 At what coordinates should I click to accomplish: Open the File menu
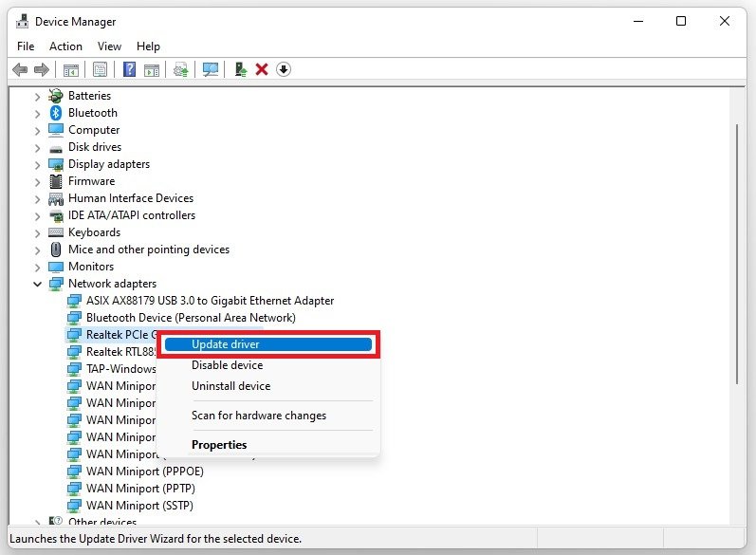26,46
